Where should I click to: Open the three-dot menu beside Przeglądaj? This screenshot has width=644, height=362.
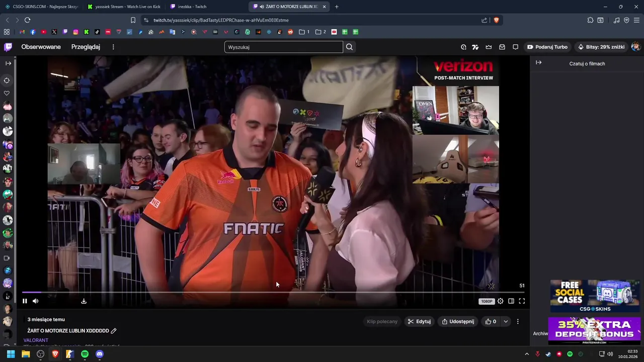pos(113,47)
